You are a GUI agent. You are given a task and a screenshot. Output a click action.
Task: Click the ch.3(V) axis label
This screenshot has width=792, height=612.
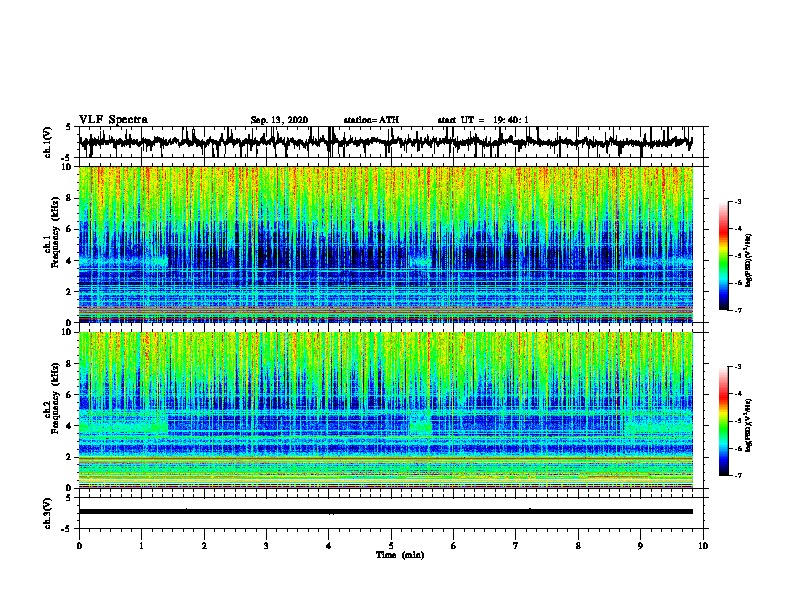point(47,513)
